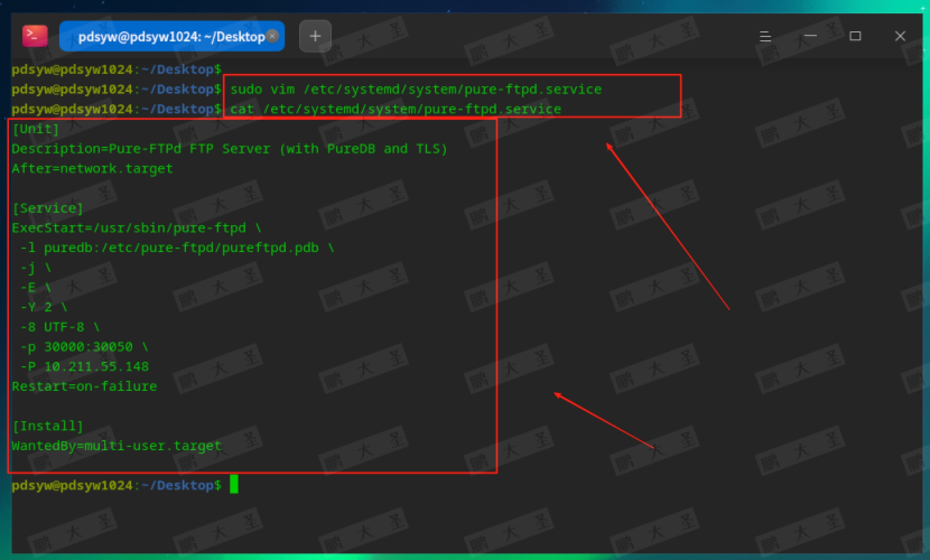
Task: Open the terminal hamburger menu
Action: [x=765, y=36]
